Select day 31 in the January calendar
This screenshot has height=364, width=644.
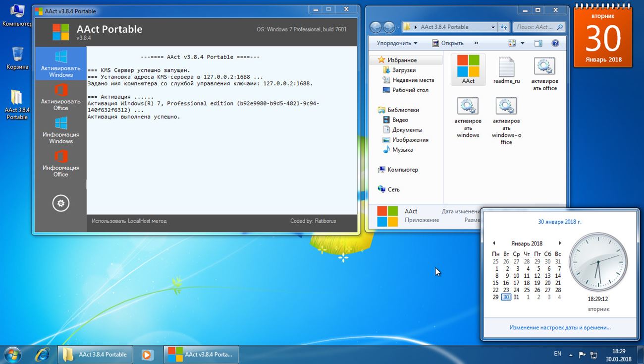516,297
